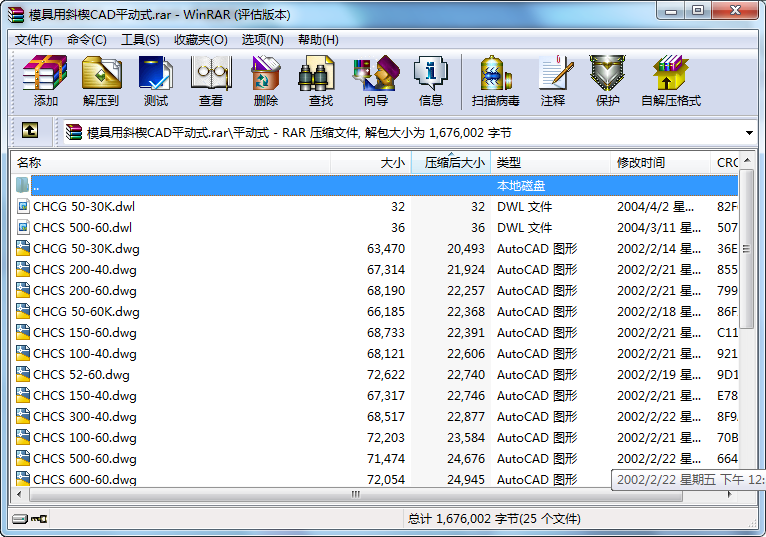The height and width of the screenshot is (537, 766).
Task: Open the 文件(F) menu
Action: (x=33, y=40)
